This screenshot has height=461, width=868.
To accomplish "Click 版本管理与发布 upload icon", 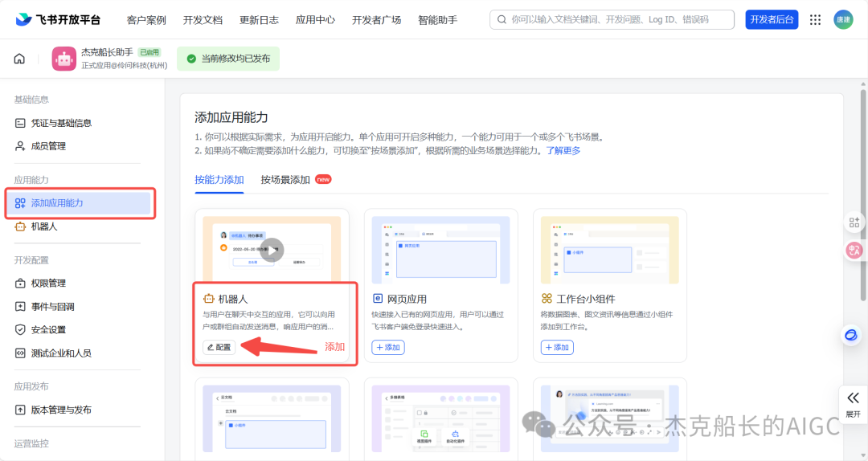I will point(20,410).
